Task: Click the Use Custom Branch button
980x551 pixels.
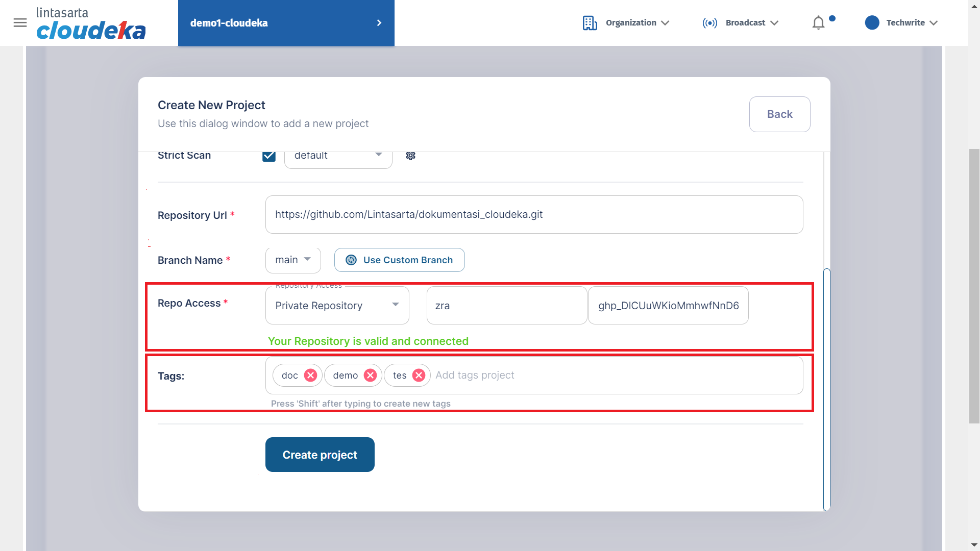Action: point(399,260)
